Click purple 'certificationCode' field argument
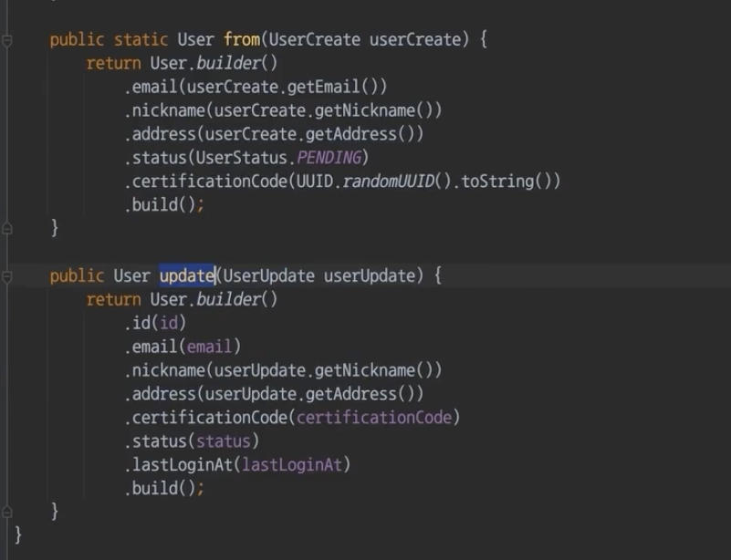Screen dimensions: 731x560 374,418
